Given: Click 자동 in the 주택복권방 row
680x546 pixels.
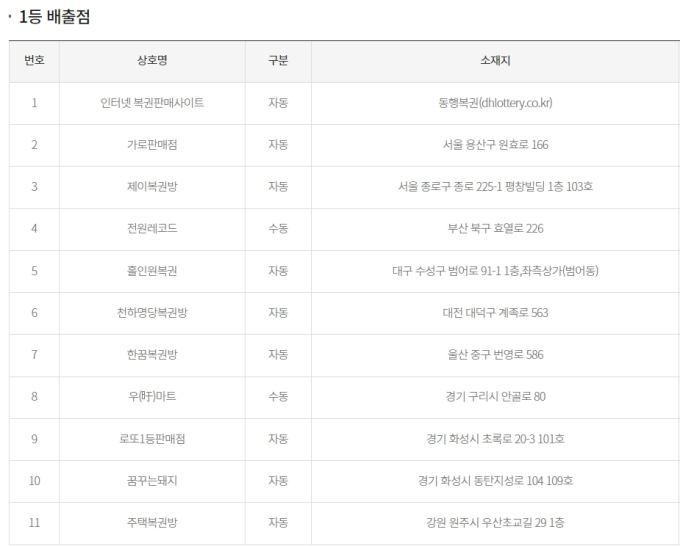Looking at the screenshot, I should [x=278, y=523].
